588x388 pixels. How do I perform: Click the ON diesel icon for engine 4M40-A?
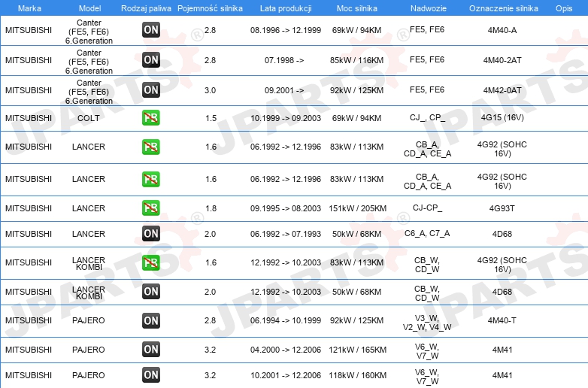(151, 30)
